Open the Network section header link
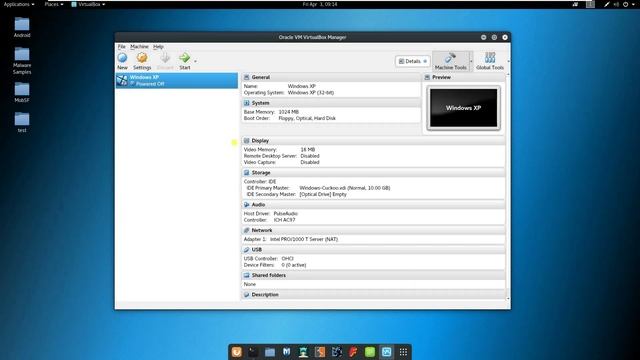Screen dimensions: 640x360 pyautogui.click(x=262, y=230)
